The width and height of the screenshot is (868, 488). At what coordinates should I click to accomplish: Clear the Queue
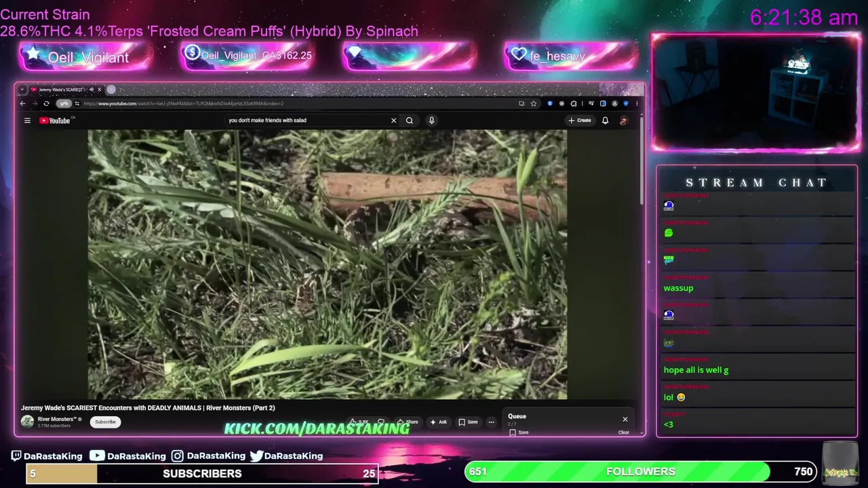(623, 432)
